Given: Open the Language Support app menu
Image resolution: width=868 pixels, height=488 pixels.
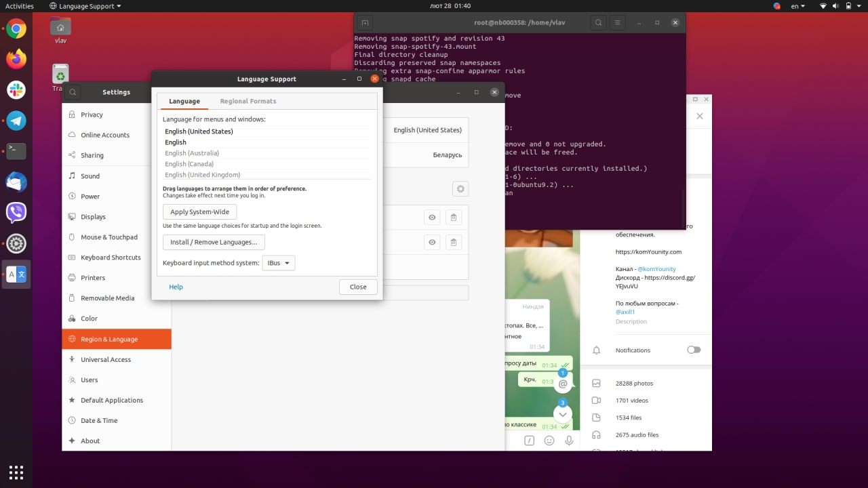Looking at the screenshot, I should point(85,6).
